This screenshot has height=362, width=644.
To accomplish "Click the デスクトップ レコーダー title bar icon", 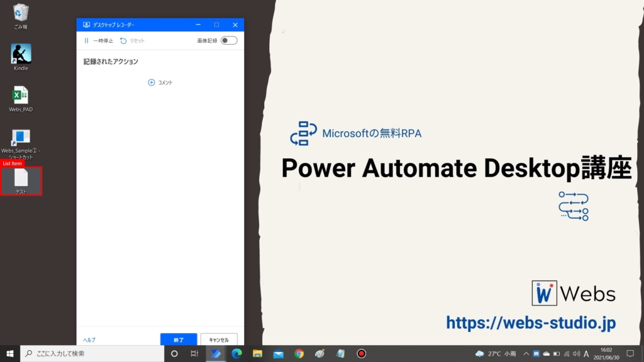I will tap(86, 25).
